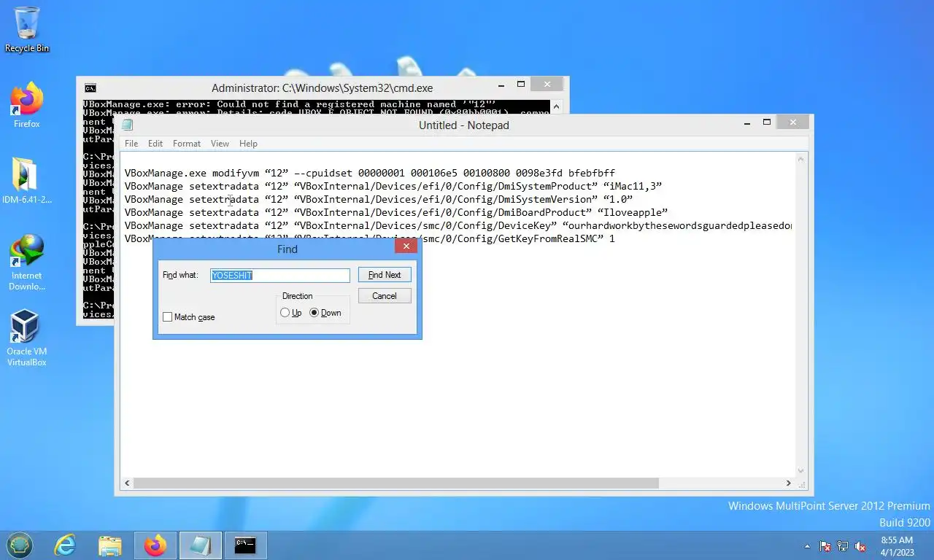Click the smc DeviceKey line in Notepad

(x=458, y=225)
